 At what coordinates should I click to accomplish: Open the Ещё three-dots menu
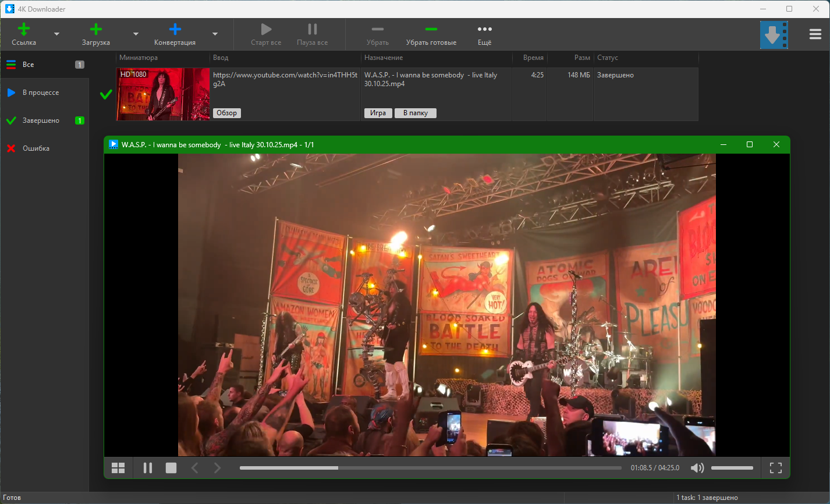tap(484, 30)
